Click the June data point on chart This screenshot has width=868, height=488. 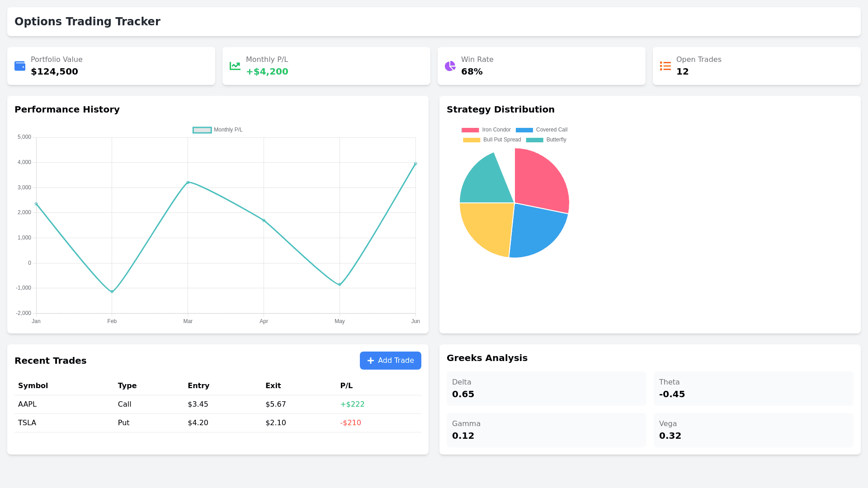coord(415,164)
